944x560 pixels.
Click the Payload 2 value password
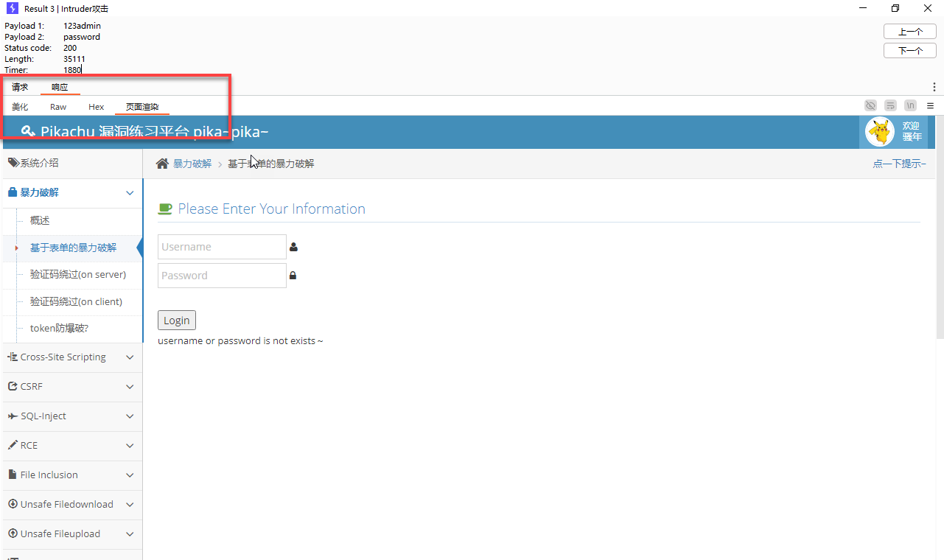[x=82, y=37]
